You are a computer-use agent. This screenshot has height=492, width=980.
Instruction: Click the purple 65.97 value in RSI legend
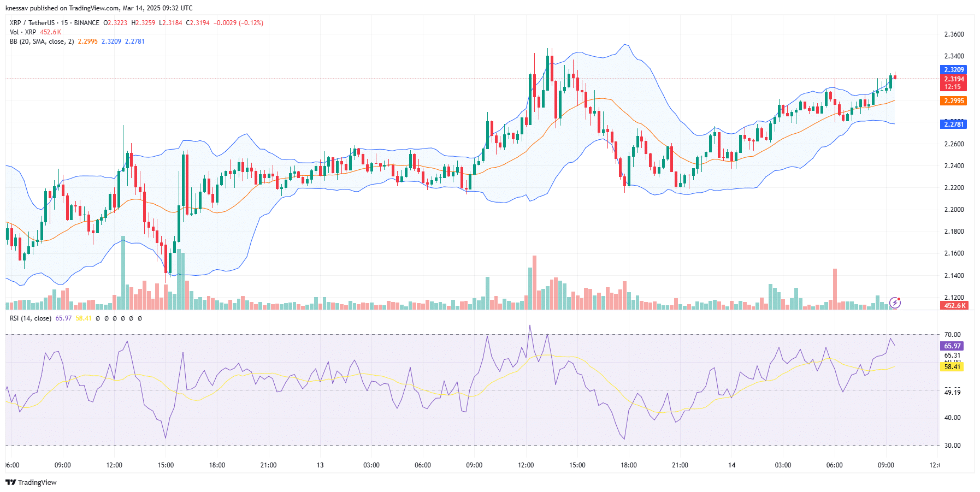pos(63,318)
